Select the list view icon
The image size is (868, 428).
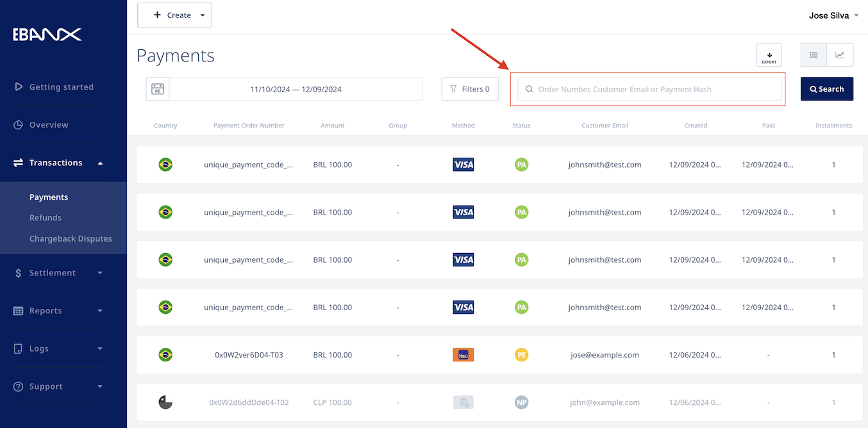click(x=814, y=54)
